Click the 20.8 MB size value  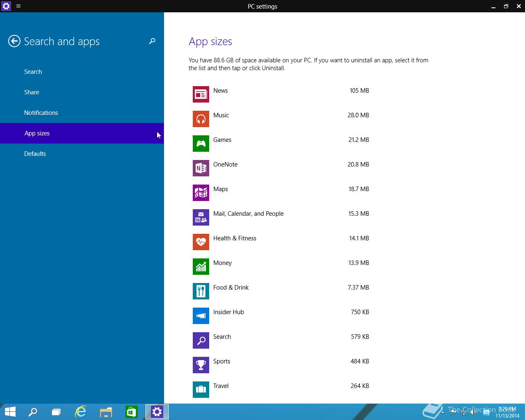coord(358,164)
